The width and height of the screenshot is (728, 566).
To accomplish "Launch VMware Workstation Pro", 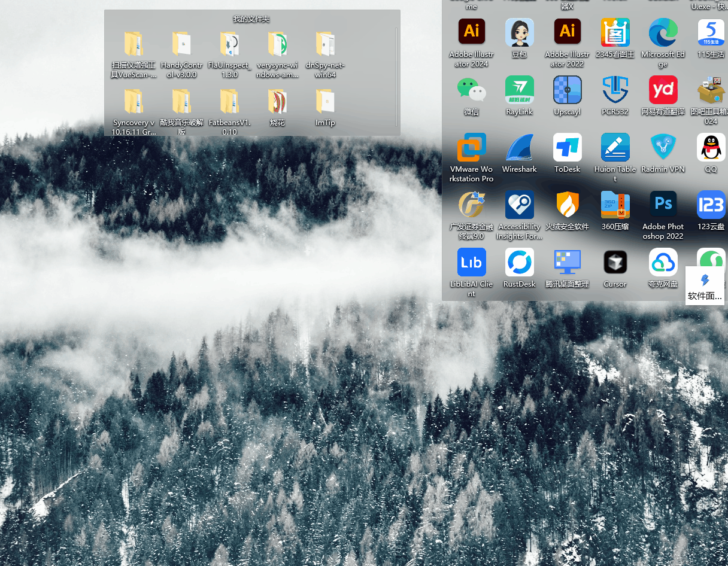I will coord(472,158).
